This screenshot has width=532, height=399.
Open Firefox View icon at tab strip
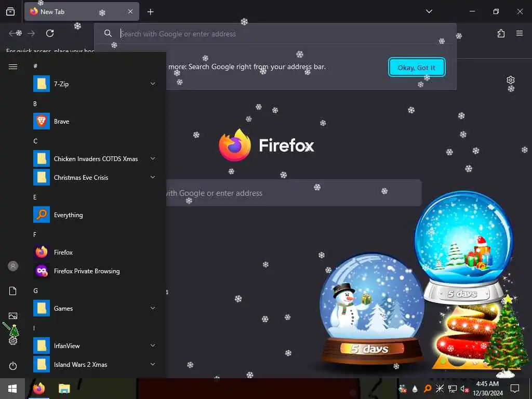10,11
